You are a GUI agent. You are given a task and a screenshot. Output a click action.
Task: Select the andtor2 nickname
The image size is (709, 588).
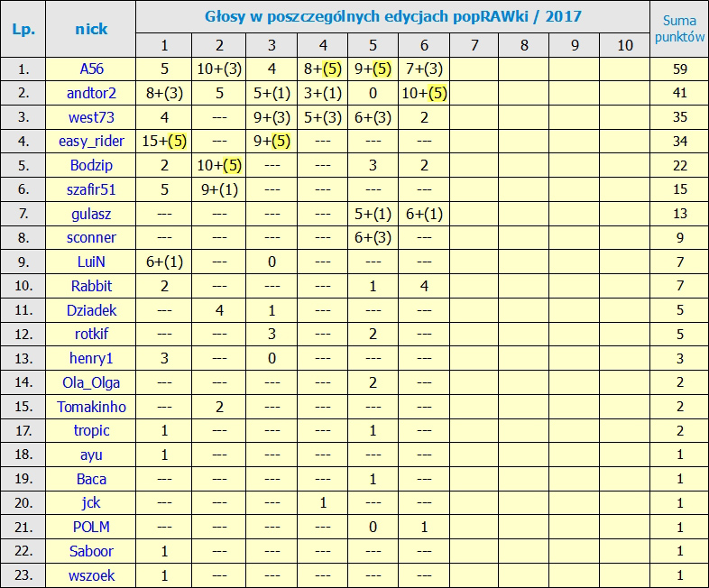[x=91, y=92]
